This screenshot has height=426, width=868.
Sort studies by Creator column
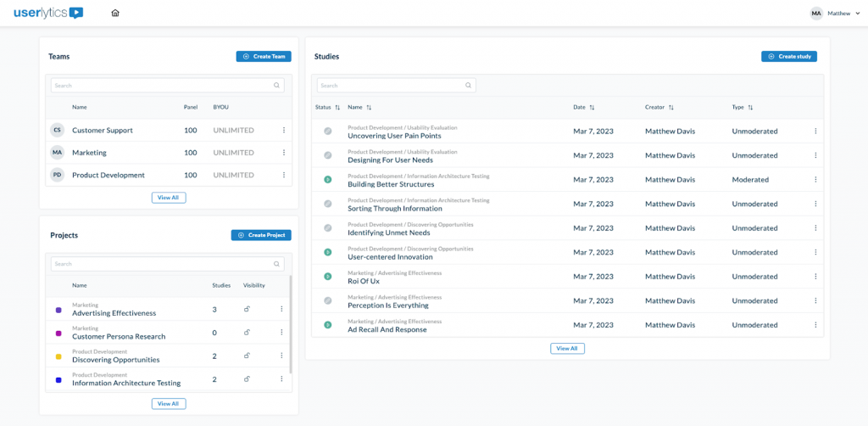click(x=670, y=108)
